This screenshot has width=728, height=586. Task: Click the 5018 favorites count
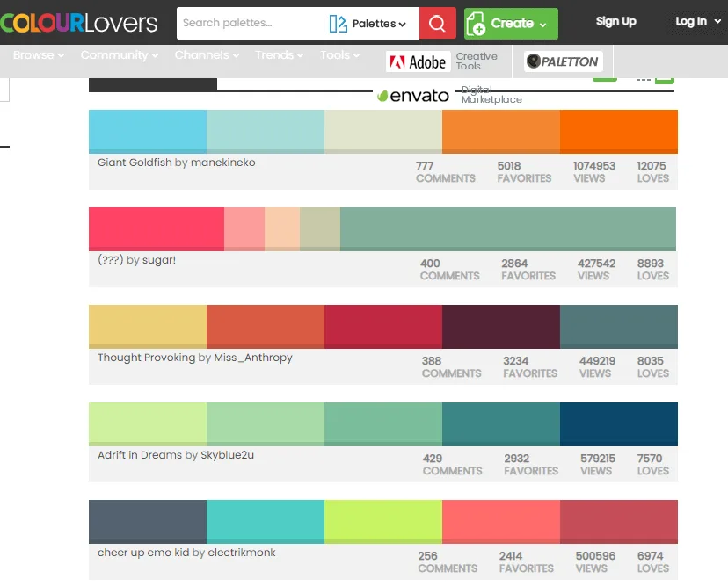[x=509, y=166]
